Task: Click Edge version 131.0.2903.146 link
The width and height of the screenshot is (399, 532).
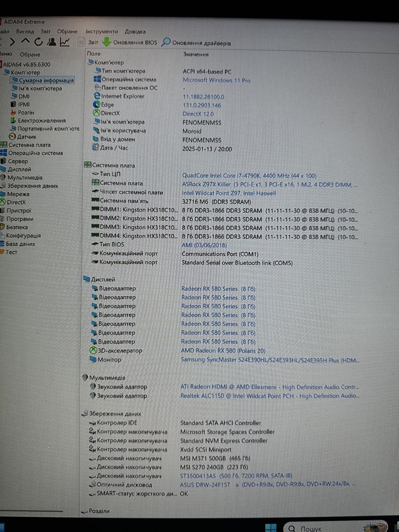Action: [x=202, y=105]
